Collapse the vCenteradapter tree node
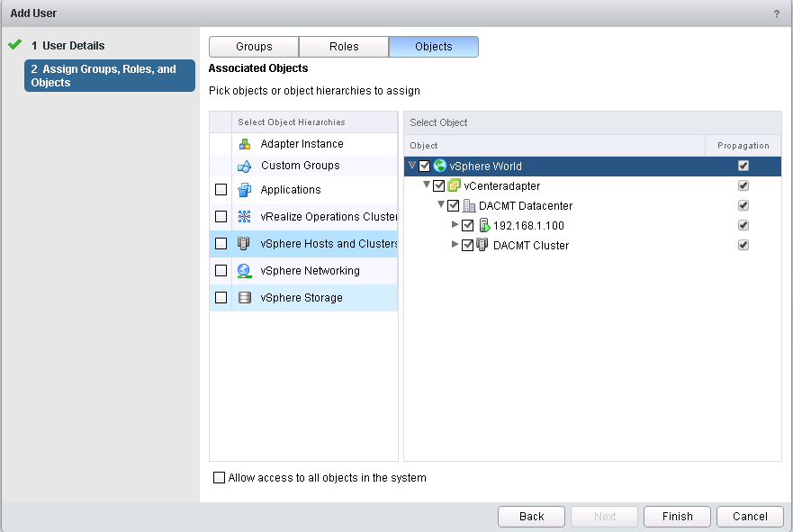Image resolution: width=793 pixels, height=532 pixels. click(427, 185)
